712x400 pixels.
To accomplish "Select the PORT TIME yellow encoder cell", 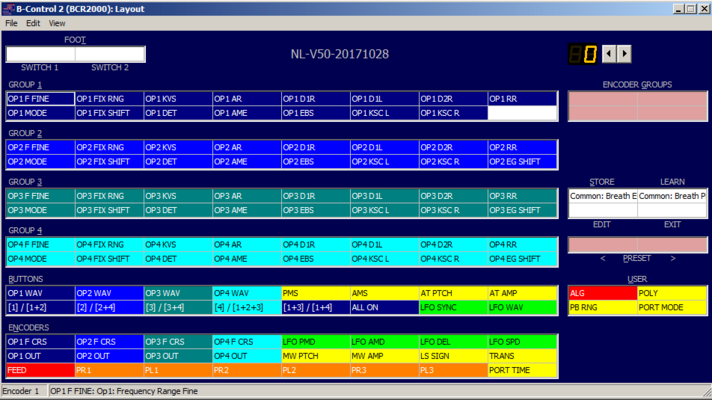I will click(522, 370).
